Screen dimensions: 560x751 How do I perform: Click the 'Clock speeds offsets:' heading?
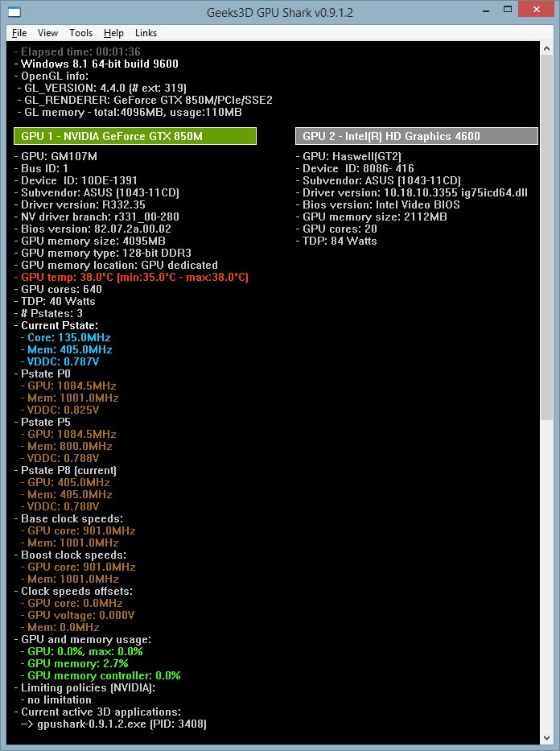(x=73, y=591)
